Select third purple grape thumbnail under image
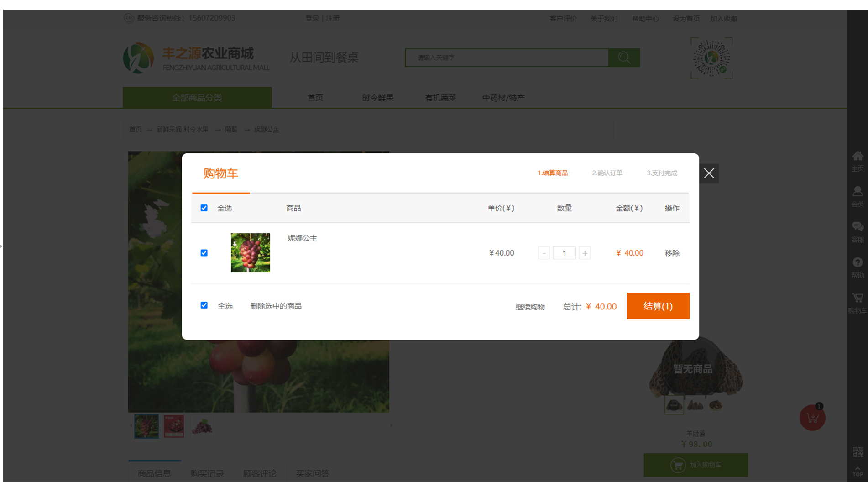 click(x=202, y=426)
